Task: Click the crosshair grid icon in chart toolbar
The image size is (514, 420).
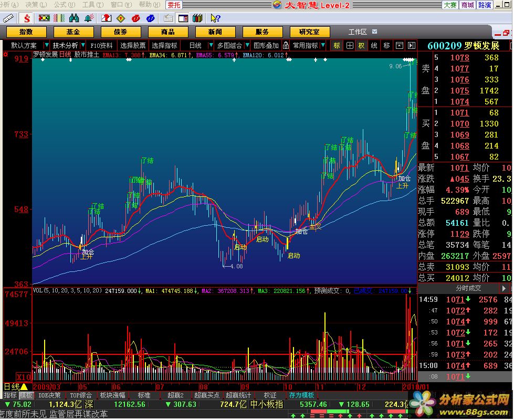Action: tap(350, 46)
